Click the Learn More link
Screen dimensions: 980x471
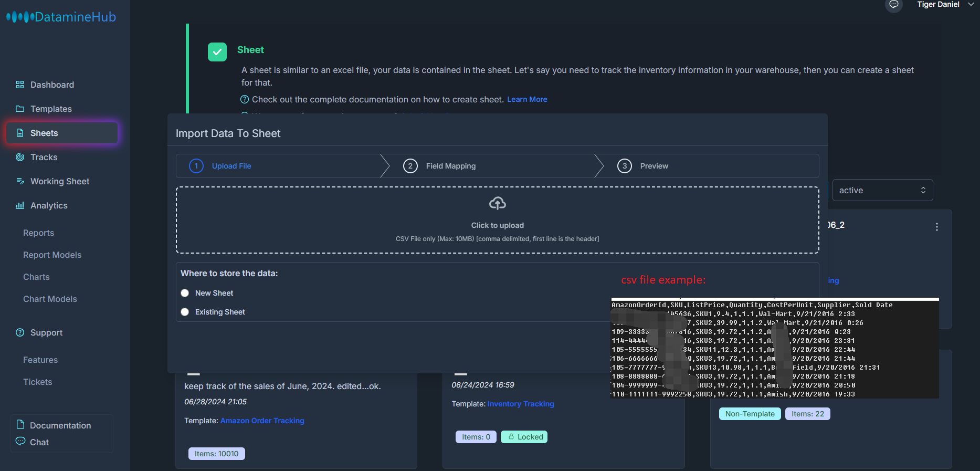(x=527, y=99)
